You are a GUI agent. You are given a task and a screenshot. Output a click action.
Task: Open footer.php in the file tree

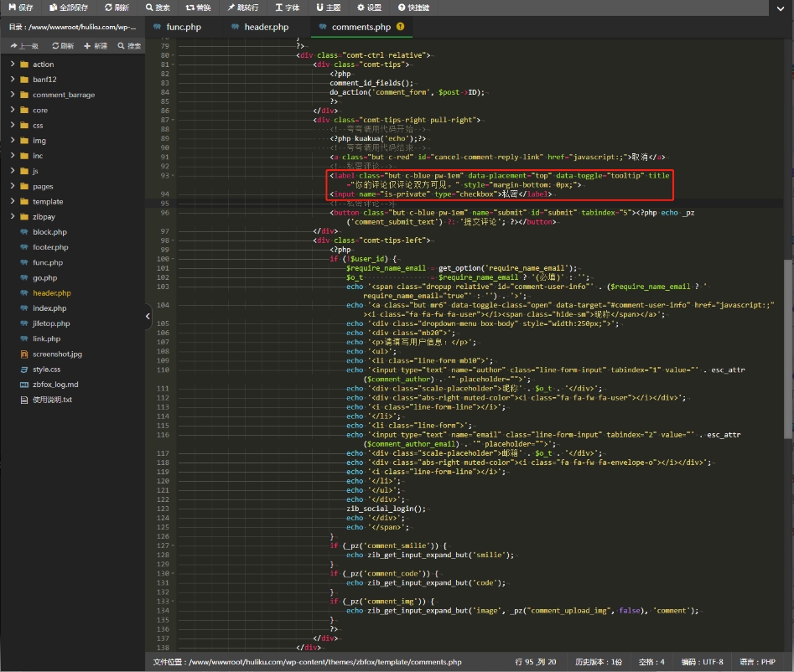pyautogui.click(x=50, y=247)
